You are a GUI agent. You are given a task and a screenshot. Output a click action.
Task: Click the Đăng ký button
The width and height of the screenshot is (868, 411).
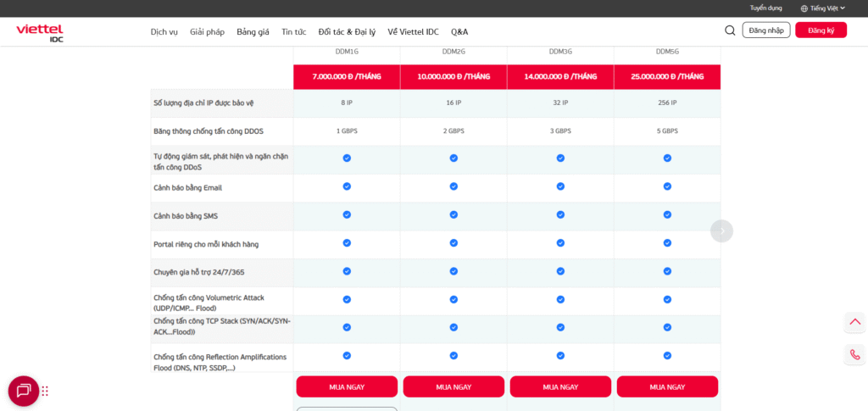click(x=821, y=31)
